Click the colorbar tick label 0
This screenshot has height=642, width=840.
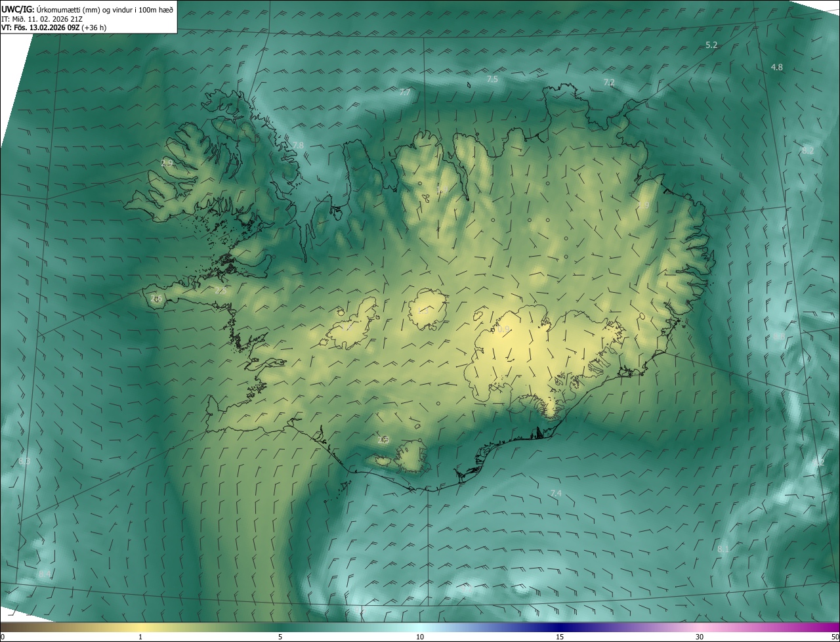click(x=3, y=637)
